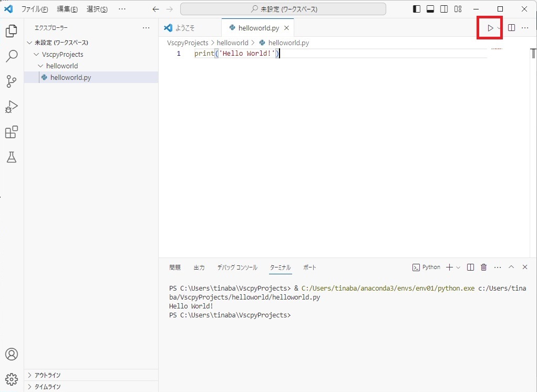This screenshot has width=537, height=392.
Task: Open the Source Control view
Action: pos(12,81)
